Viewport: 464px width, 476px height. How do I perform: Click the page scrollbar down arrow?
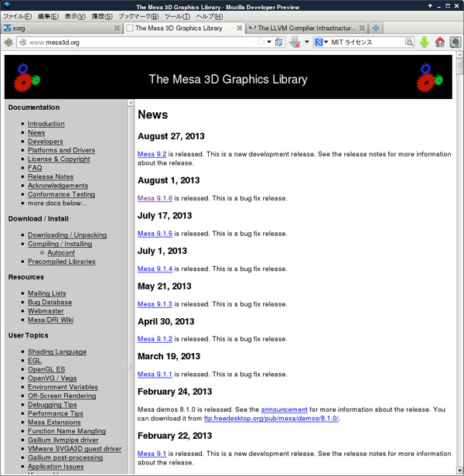(460, 471)
